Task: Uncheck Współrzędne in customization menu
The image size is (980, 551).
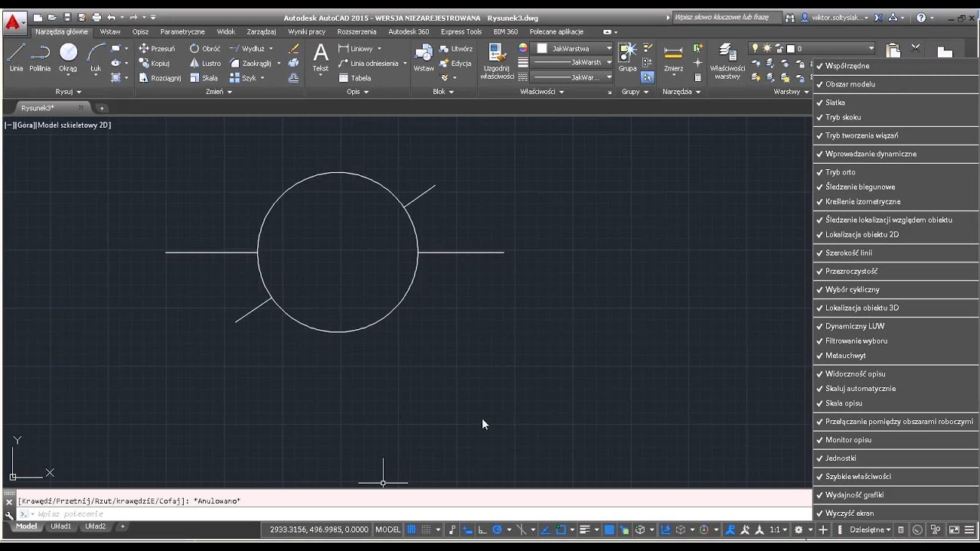Action: [896, 66]
